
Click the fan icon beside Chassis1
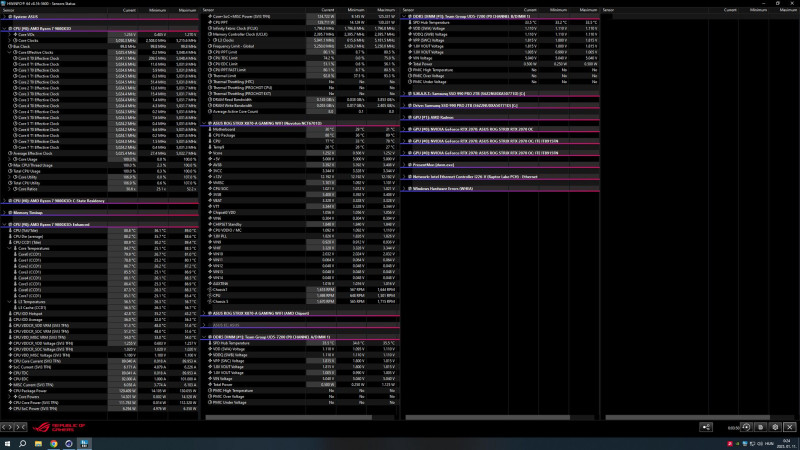210,289
